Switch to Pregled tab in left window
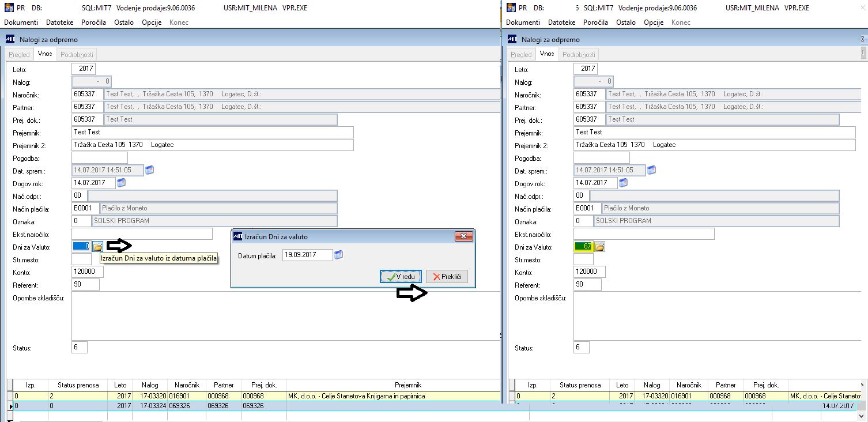Image resolution: width=868 pixels, height=422 pixels. pyautogui.click(x=20, y=54)
